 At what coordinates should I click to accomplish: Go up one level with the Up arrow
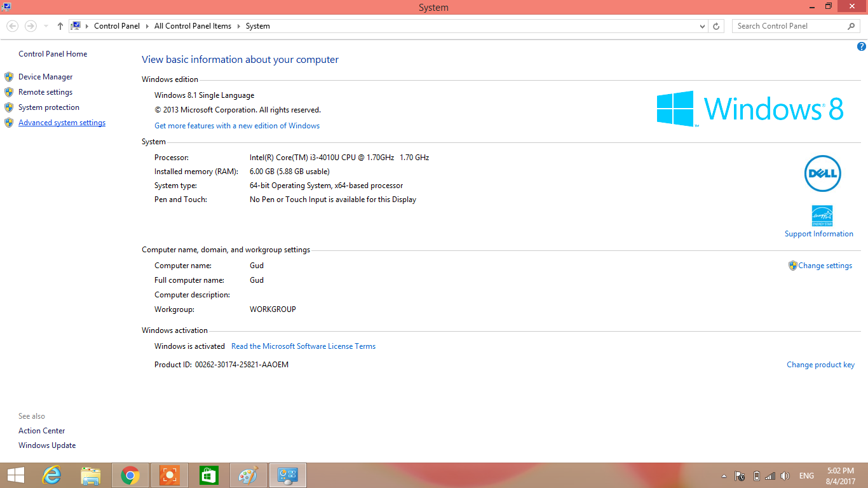tap(60, 26)
